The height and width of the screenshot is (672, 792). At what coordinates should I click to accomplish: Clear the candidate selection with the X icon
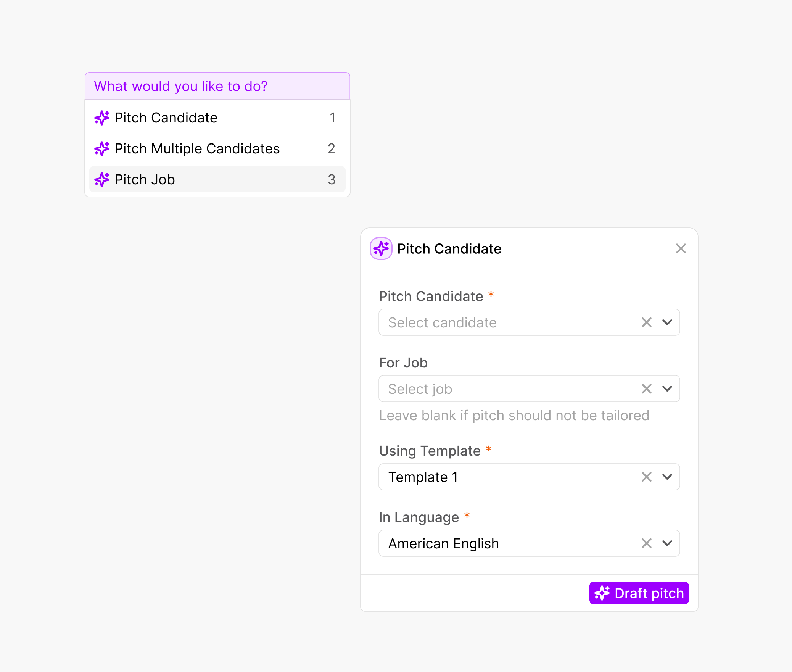coord(646,322)
